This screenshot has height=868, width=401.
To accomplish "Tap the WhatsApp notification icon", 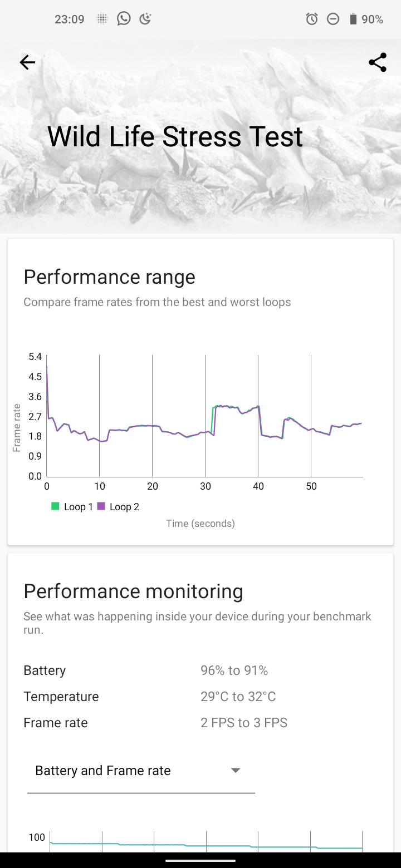I will [x=124, y=19].
